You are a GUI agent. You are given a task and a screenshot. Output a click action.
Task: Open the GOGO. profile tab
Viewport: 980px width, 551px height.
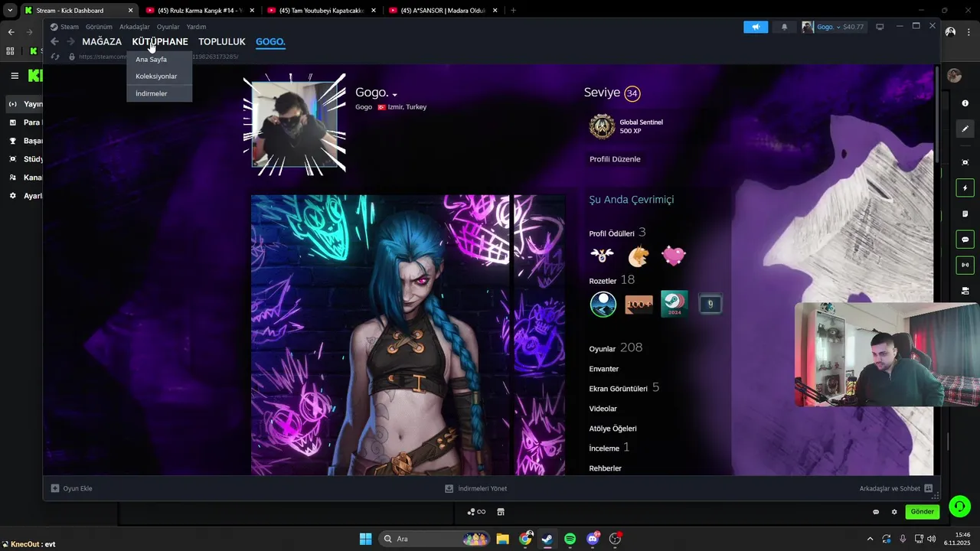270,41
